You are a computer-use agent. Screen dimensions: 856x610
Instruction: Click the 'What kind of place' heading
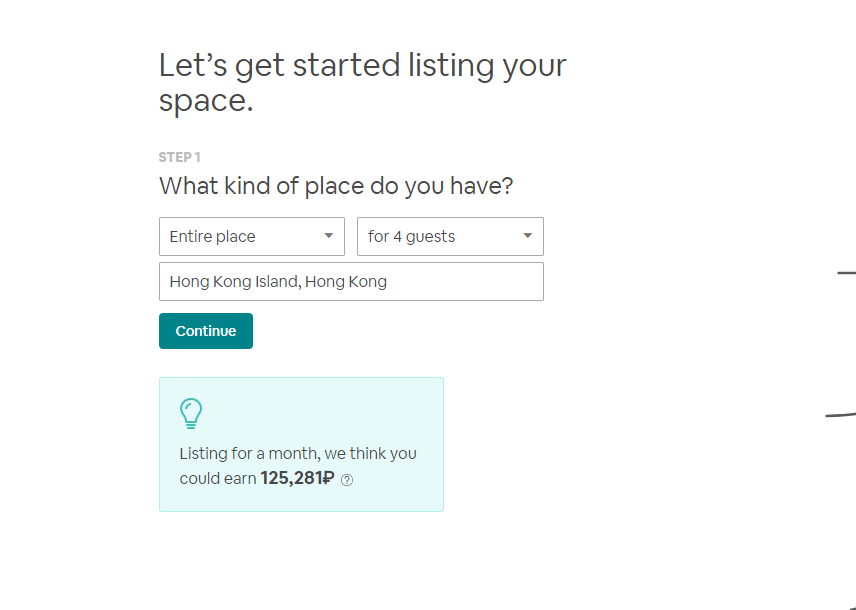pyautogui.click(x=336, y=186)
